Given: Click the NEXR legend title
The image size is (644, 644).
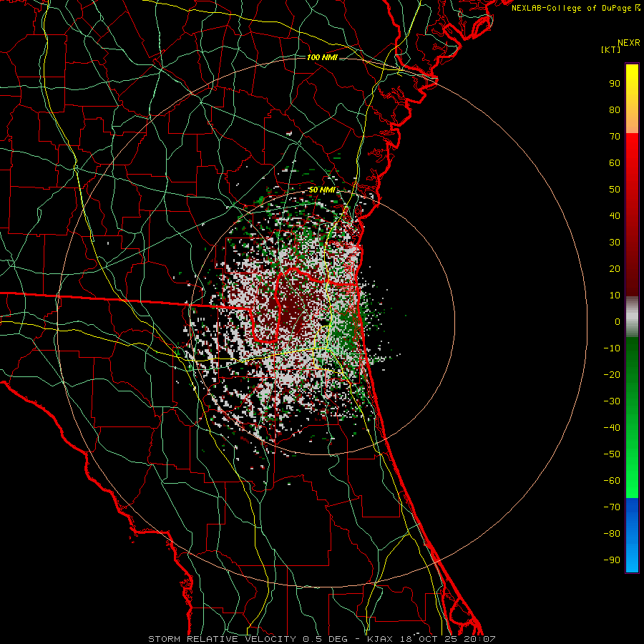Looking at the screenshot, I should [x=629, y=43].
